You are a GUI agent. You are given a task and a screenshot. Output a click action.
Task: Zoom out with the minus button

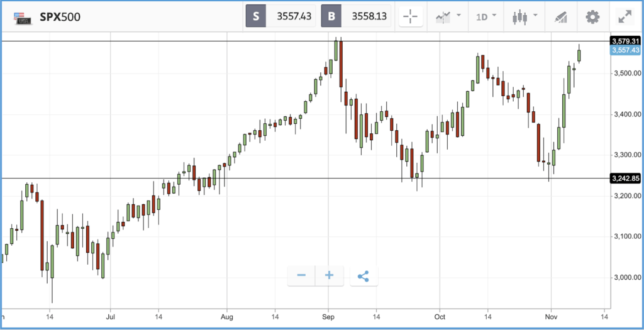click(x=301, y=275)
